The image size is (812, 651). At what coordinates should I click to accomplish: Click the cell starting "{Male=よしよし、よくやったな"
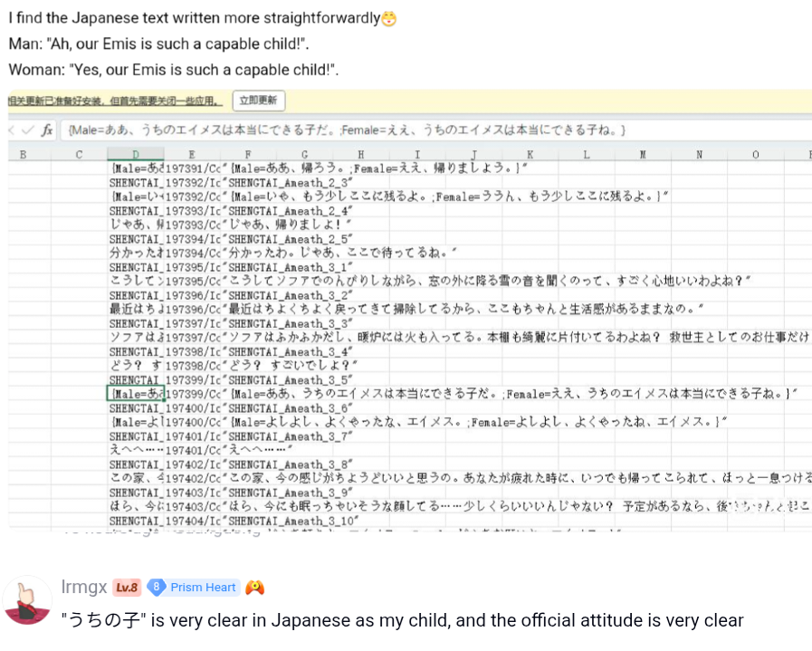point(474,422)
